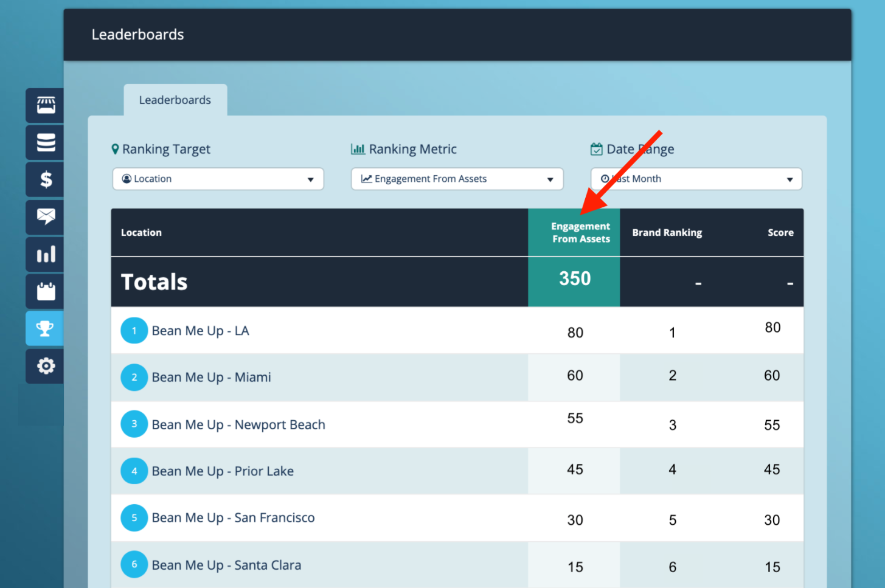
Task: Click the rank 4 badge for Prior Lake
Action: click(134, 471)
